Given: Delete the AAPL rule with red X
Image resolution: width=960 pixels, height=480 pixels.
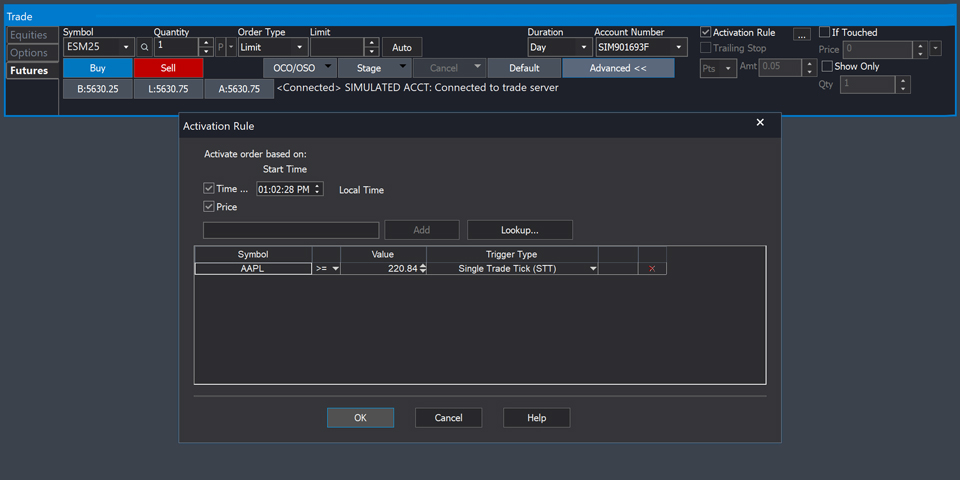Looking at the screenshot, I should pos(652,269).
